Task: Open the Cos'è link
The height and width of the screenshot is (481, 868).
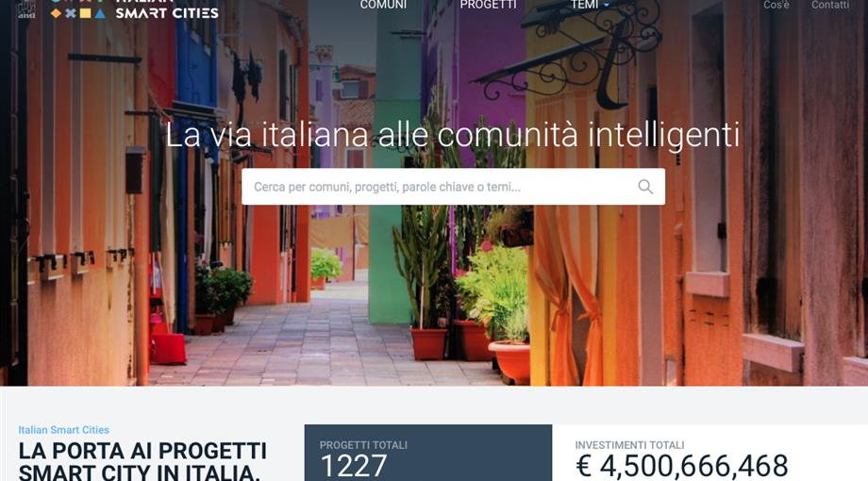Action: pos(776,5)
